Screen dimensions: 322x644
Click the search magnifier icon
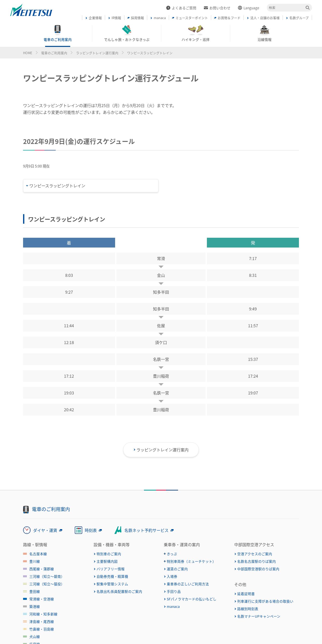pyautogui.click(x=307, y=8)
